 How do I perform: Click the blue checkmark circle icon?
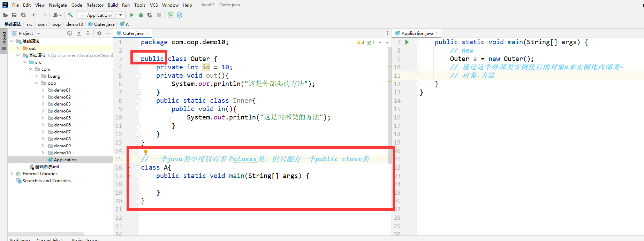pyautogui.click(x=180, y=15)
